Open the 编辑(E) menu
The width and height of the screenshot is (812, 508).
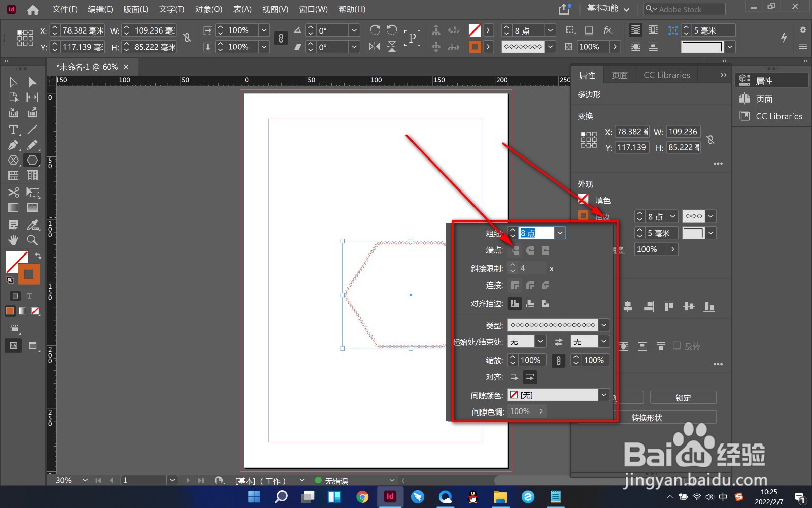point(100,9)
